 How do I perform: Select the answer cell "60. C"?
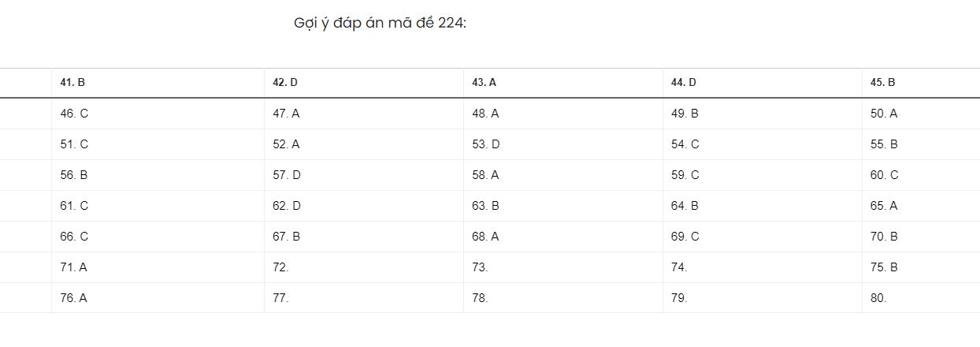tap(884, 175)
